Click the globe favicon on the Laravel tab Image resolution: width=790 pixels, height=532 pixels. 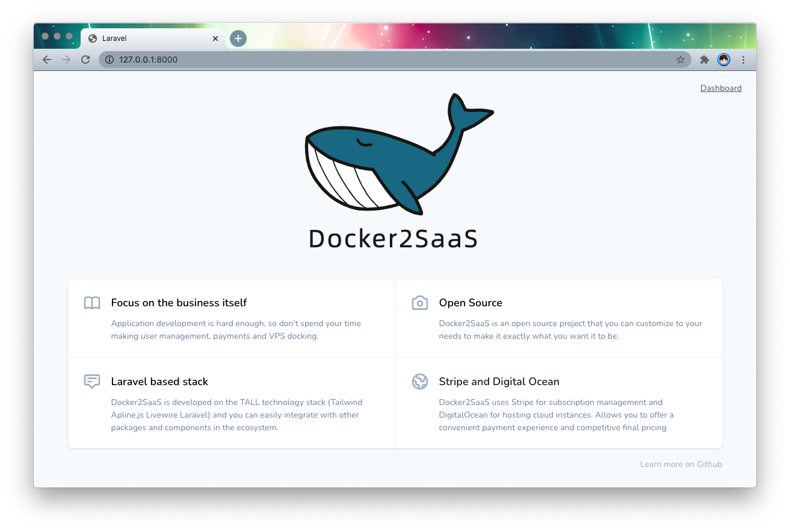pyautogui.click(x=93, y=39)
